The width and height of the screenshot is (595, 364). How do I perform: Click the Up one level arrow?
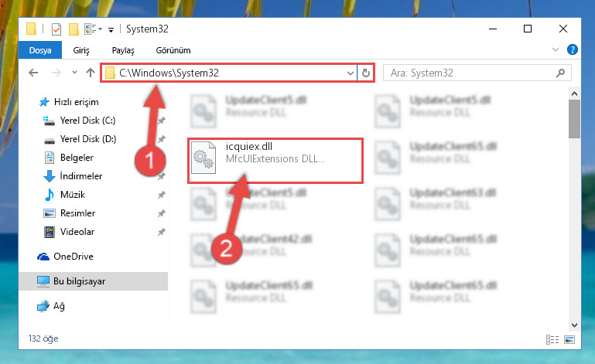(x=91, y=73)
